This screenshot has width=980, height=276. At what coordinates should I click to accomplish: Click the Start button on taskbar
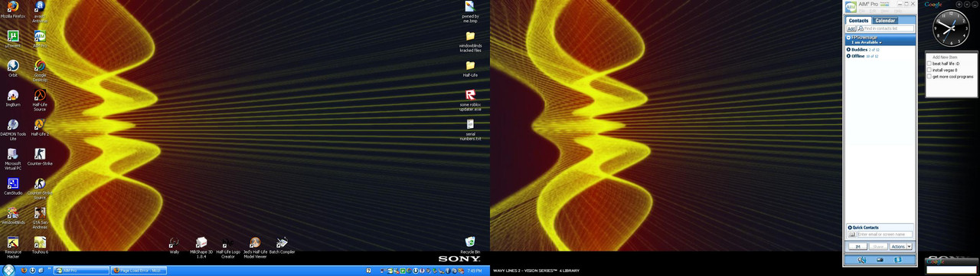tap(8, 271)
